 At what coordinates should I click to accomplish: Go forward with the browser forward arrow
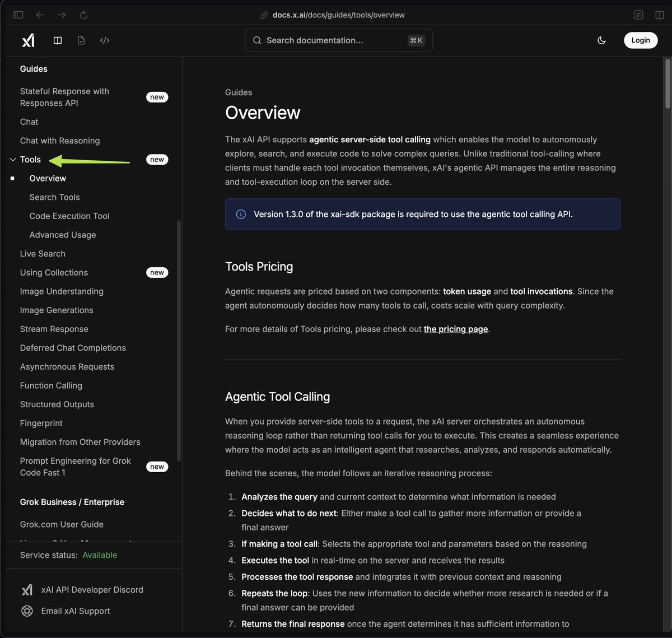(x=62, y=15)
